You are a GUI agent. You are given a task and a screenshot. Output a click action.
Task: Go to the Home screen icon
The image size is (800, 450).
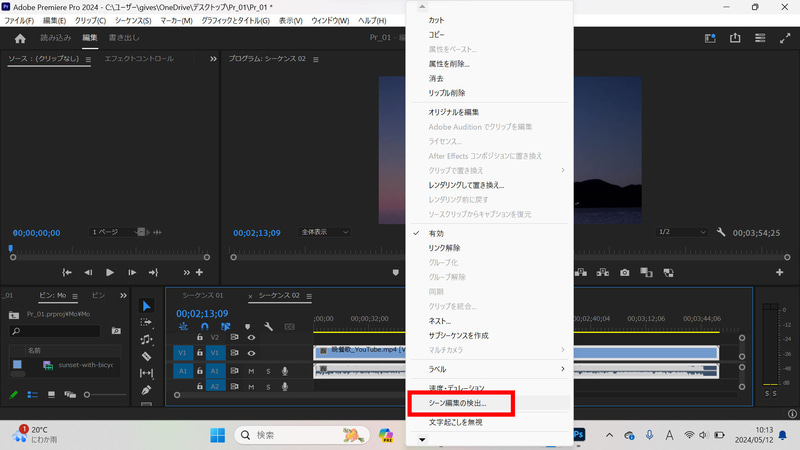click(x=20, y=38)
